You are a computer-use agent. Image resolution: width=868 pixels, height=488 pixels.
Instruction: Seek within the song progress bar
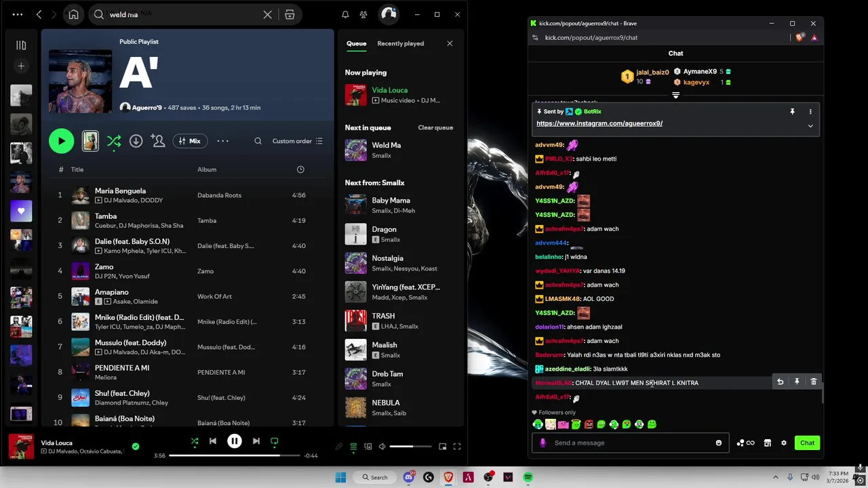(234, 455)
